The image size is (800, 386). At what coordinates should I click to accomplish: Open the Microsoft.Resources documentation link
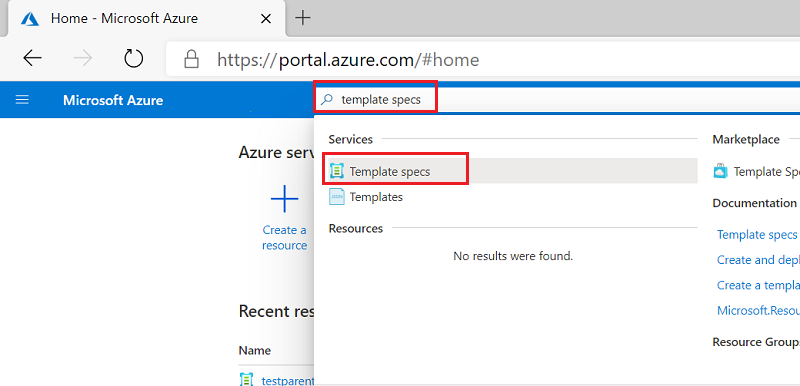(x=758, y=311)
